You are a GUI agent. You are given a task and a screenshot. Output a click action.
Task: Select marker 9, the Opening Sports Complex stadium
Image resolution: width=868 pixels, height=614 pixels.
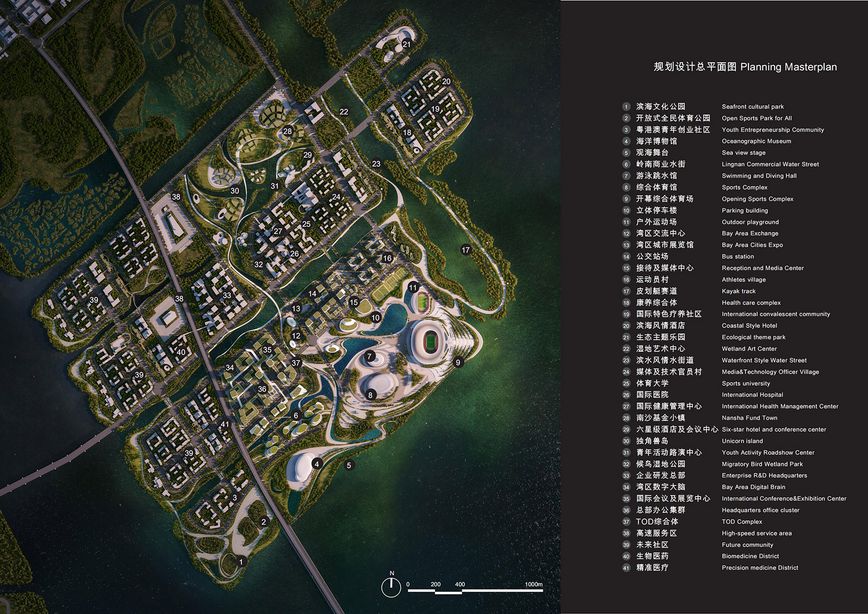(x=458, y=363)
